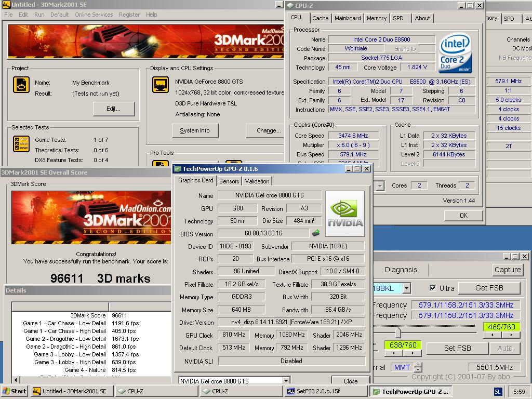Click the 3DMark2001 SE title bar icon

[6, 4]
